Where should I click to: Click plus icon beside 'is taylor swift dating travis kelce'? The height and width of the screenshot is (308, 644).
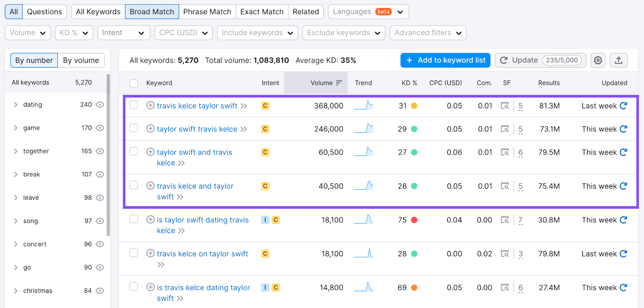pyautogui.click(x=151, y=219)
